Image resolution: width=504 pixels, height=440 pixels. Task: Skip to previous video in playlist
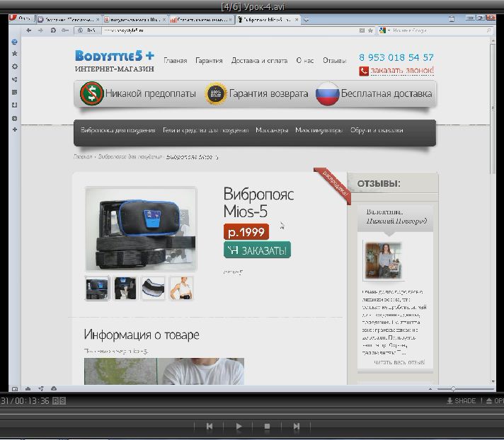click(210, 426)
